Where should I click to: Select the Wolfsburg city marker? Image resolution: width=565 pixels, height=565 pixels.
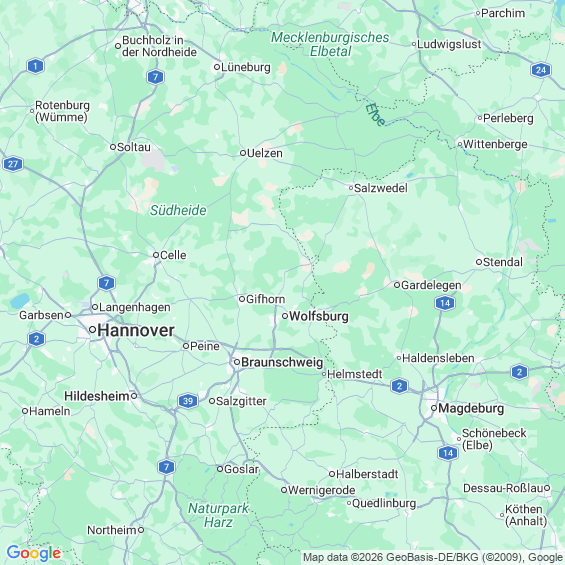coord(285,316)
